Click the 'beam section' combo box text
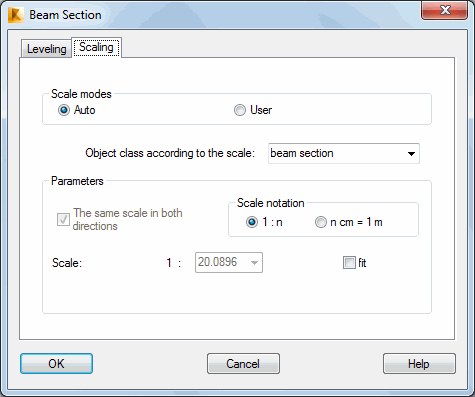This screenshot has width=475, height=397. 302,153
